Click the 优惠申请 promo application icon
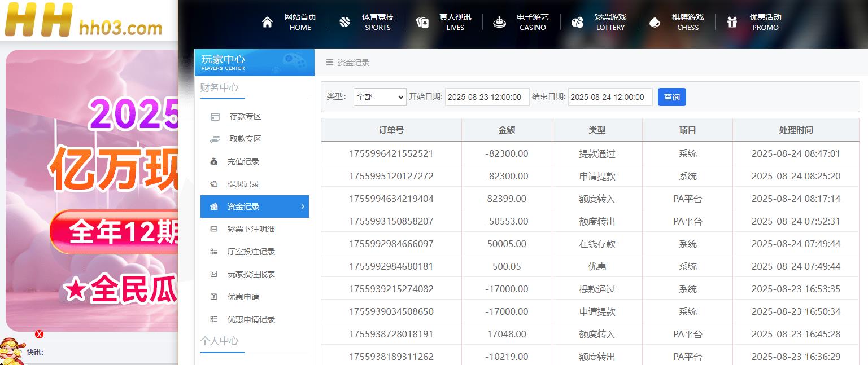This screenshot has width=868, height=365. (x=215, y=296)
